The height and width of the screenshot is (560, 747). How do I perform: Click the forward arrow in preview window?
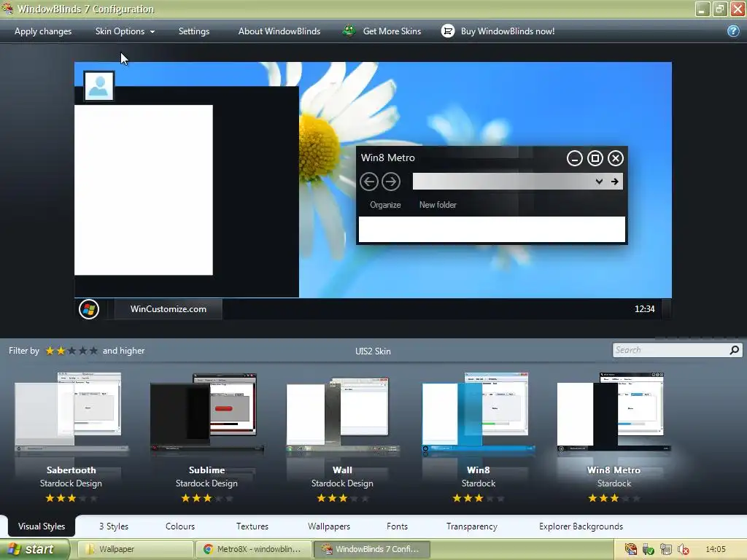391,182
